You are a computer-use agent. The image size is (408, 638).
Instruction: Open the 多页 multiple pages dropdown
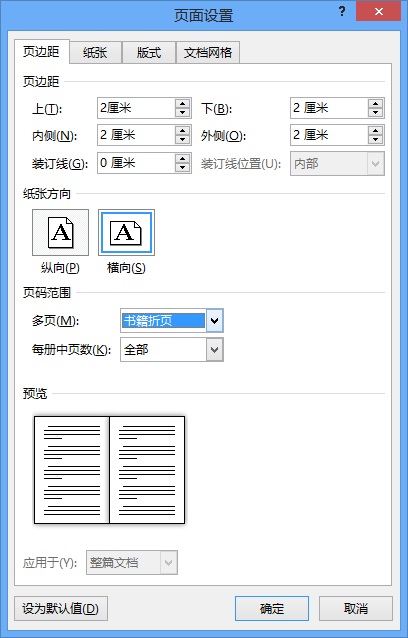(x=214, y=321)
